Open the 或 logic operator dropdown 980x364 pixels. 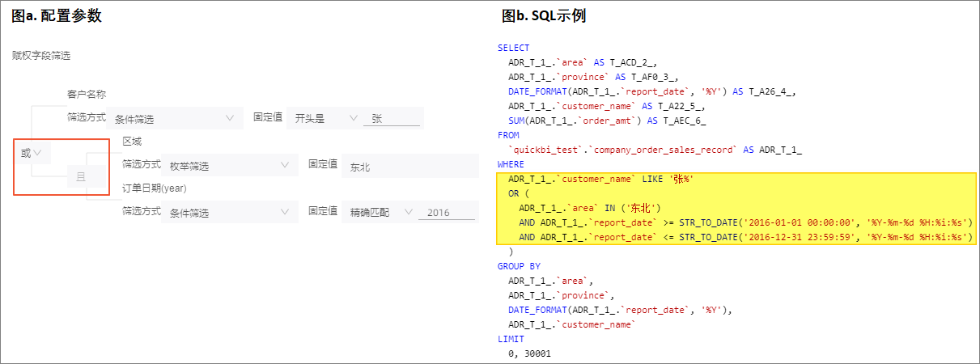click(x=31, y=152)
